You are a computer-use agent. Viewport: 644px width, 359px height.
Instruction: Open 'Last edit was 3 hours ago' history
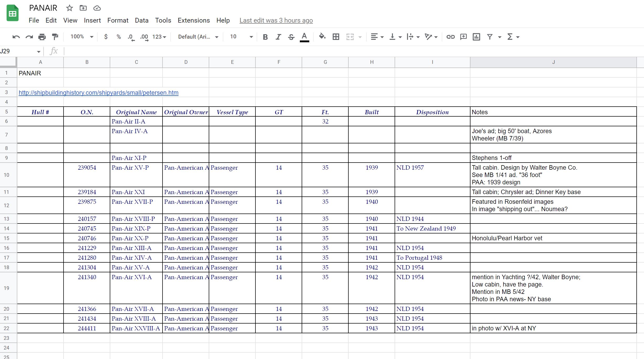click(276, 20)
